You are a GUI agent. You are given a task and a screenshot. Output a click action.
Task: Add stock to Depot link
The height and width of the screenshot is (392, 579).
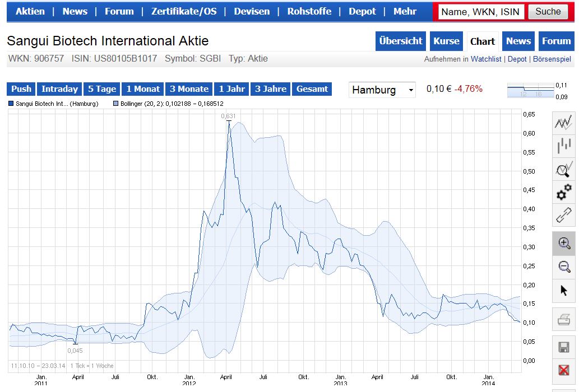(517, 59)
